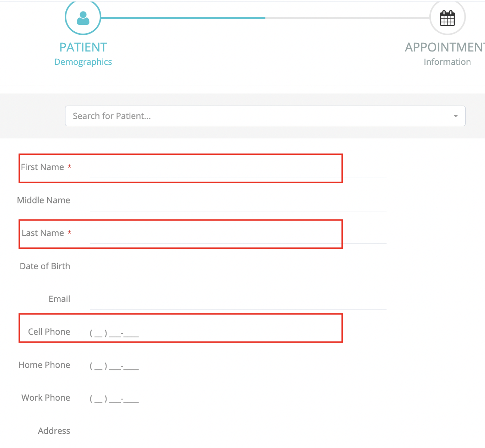Expand the Search for Patient dropdown arrow
Image resolution: width=485 pixels, height=448 pixels.
click(455, 116)
